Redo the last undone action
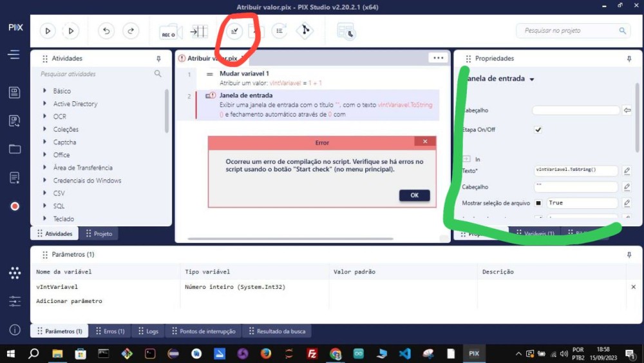The image size is (644, 363). (x=131, y=31)
